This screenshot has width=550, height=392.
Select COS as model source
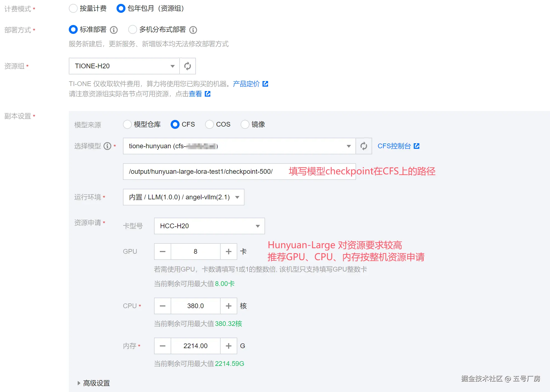[x=210, y=124]
